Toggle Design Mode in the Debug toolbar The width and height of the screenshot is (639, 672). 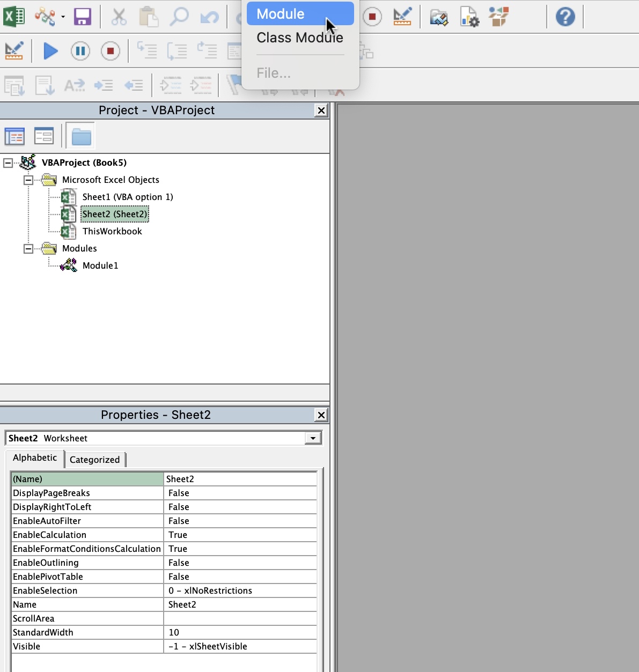tap(14, 51)
